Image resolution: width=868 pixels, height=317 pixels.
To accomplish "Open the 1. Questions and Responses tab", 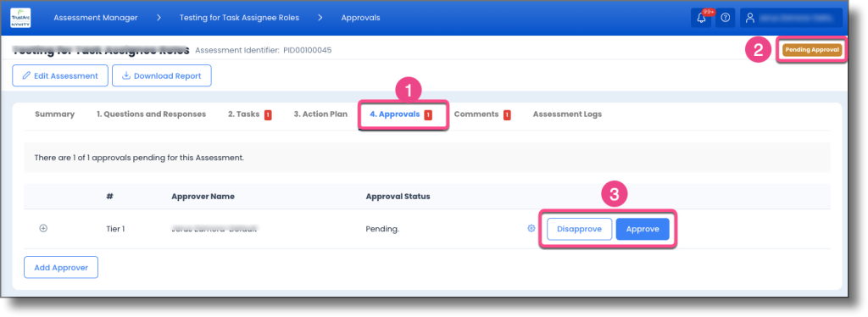I will tap(151, 114).
